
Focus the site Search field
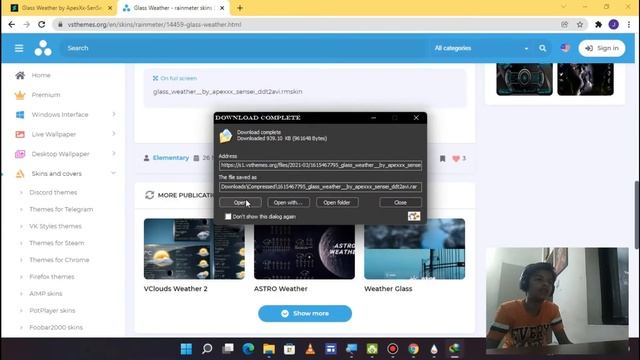point(243,48)
